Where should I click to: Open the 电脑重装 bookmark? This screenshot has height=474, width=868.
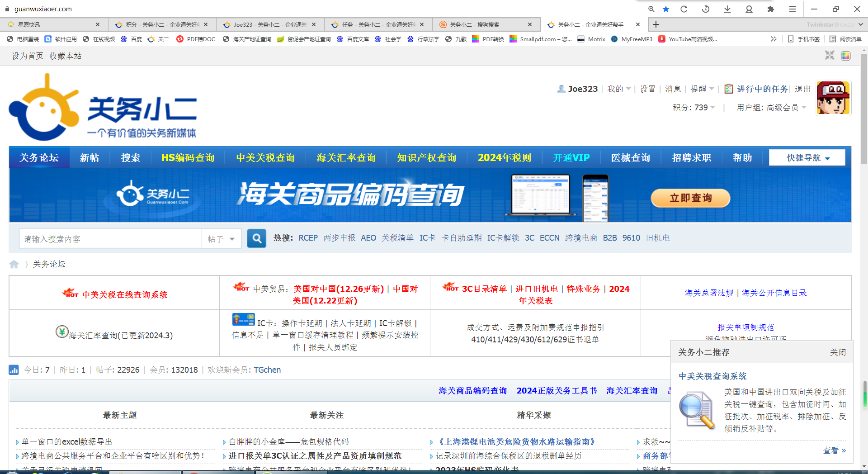coord(23,39)
